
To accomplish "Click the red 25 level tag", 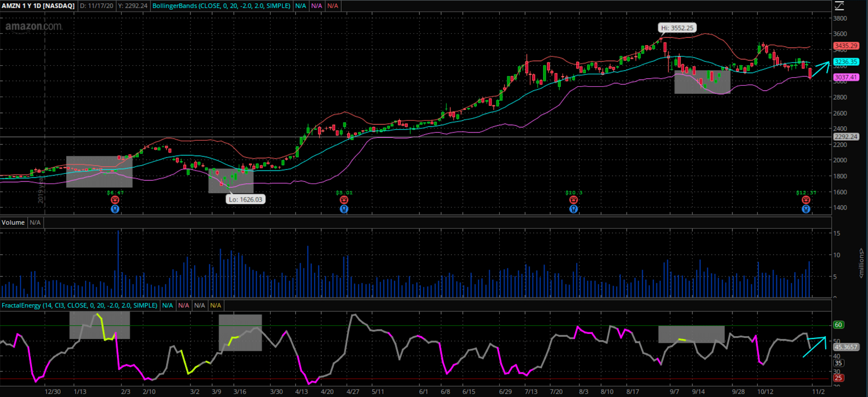I will (839, 378).
